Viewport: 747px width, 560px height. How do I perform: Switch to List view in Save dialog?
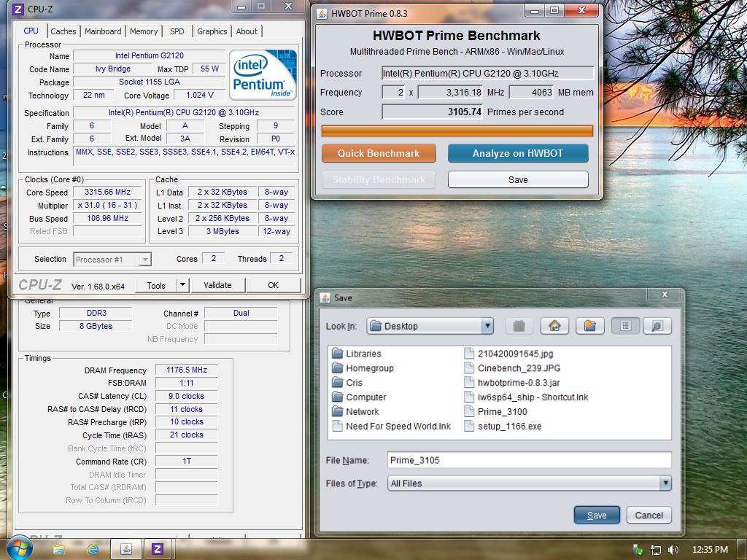point(625,326)
